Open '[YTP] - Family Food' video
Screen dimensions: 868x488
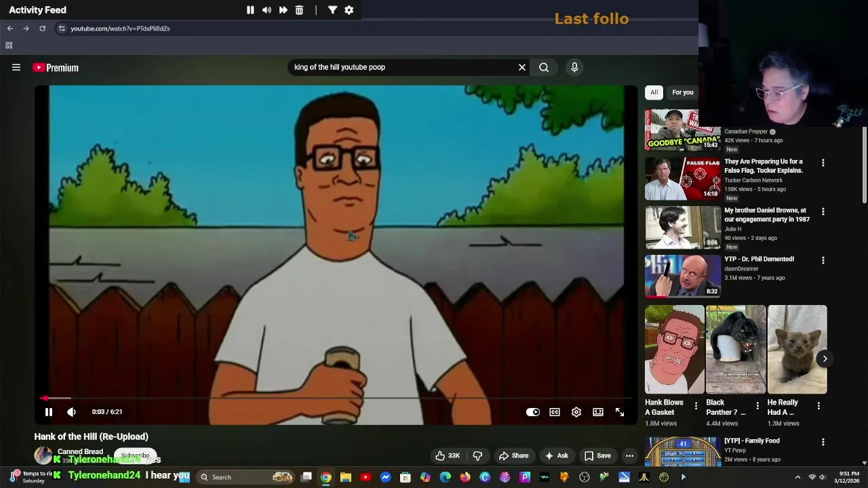coord(751,441)
